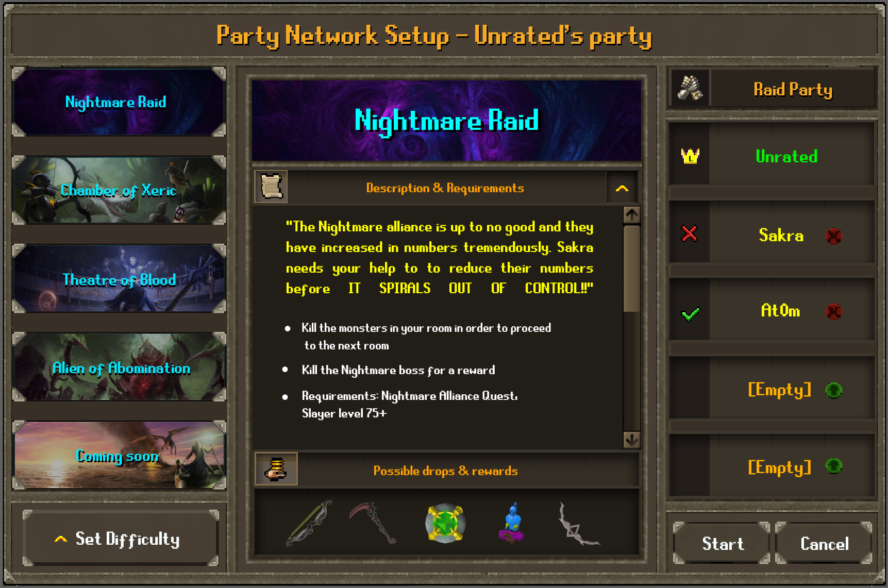This screenshot has height=588, width=888.
Task: Open the Set Difficulty menu
Action: pyautogui.click(x=121, y=539)
